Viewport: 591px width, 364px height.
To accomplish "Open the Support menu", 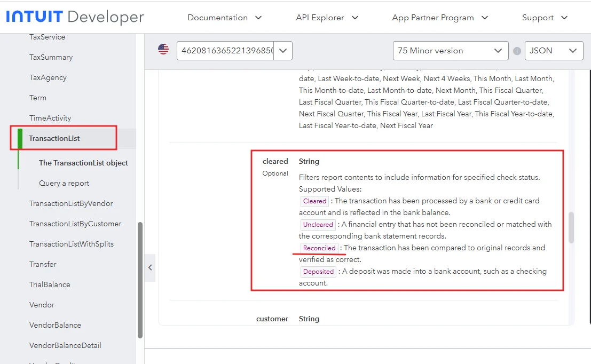I will pos(545,18).
